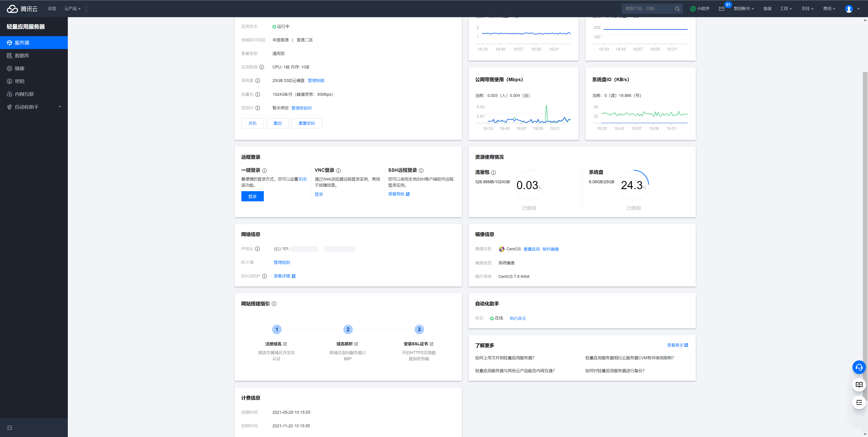
Task: Click the 关闭 link in one-click login description
Action: 302,179
